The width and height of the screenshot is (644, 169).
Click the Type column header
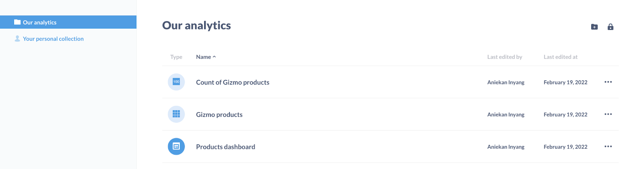[176, 57]
